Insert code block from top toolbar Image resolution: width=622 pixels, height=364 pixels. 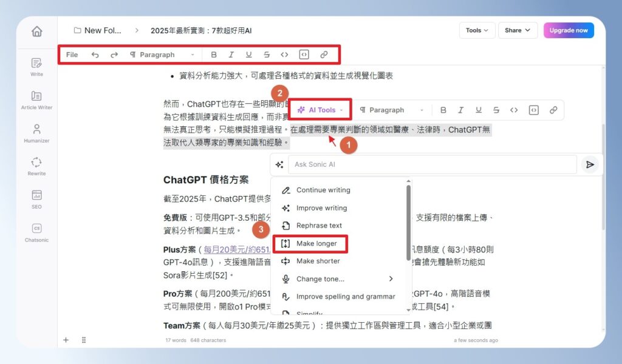304,55
